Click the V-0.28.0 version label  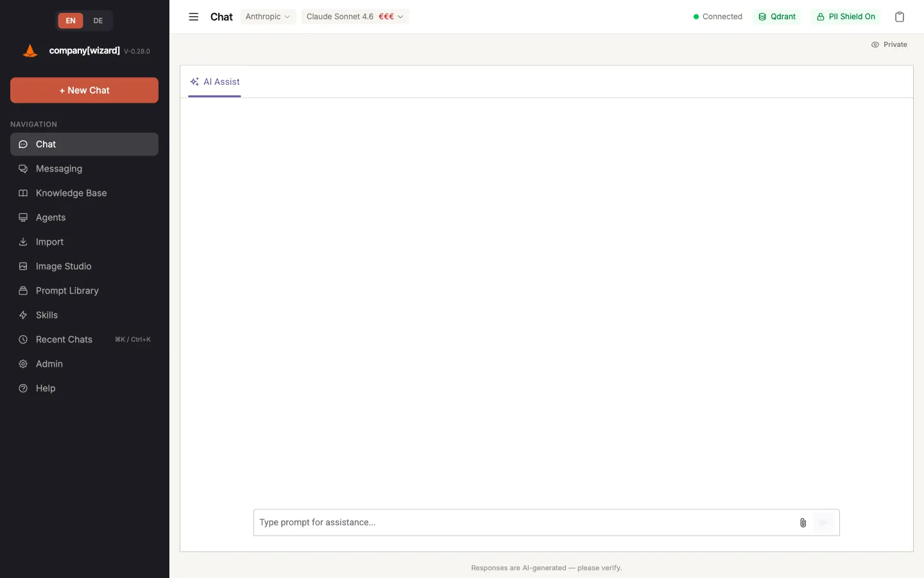click(x=137, y=51)
